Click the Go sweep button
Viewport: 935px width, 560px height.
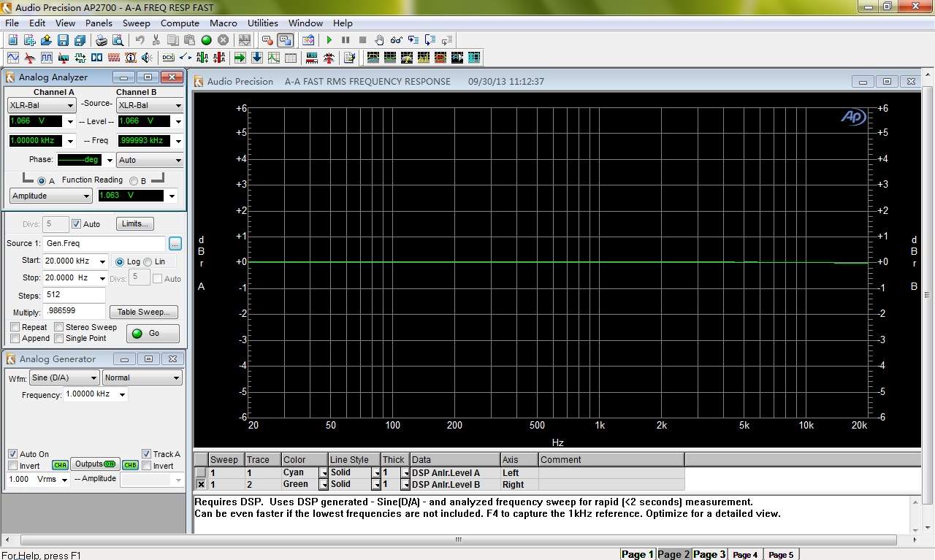(x=153, y=333)
